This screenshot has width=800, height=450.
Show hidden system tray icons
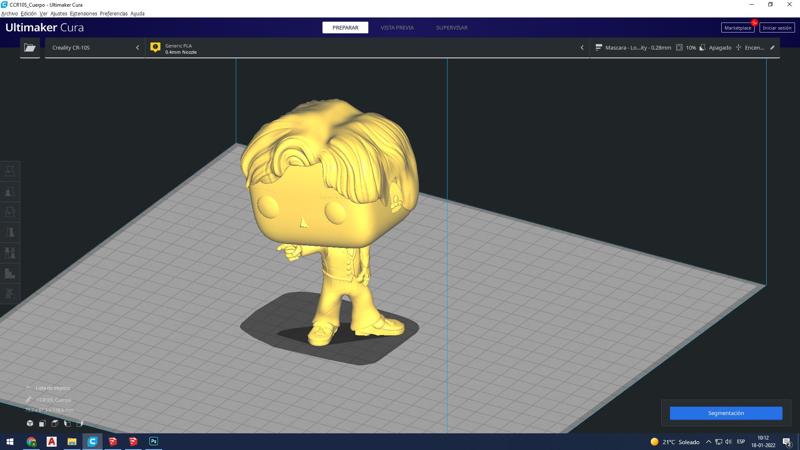pyautogui.click(x=708, y=442)
